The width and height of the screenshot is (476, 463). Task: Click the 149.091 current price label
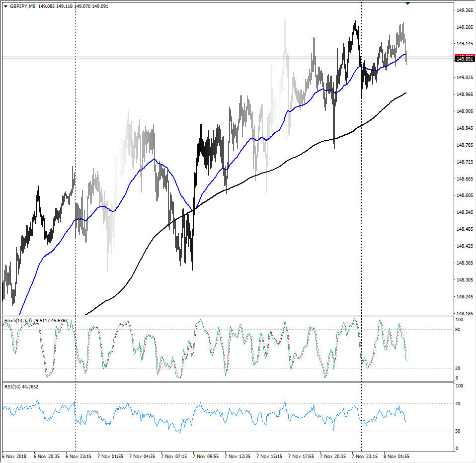tap(464, 59)
